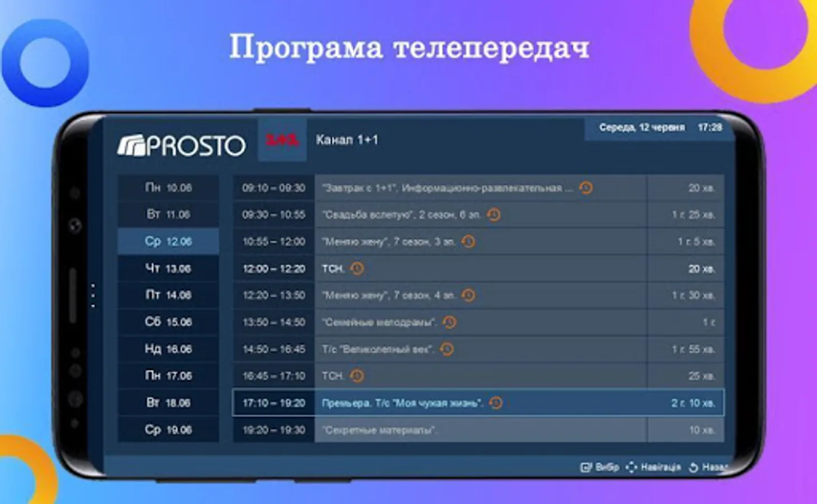Image resolution: width=817 pixels, height=504 pixels.
Task: Click catch-up icon for ТСН at 16:45
Action: (x=357, y=376)
